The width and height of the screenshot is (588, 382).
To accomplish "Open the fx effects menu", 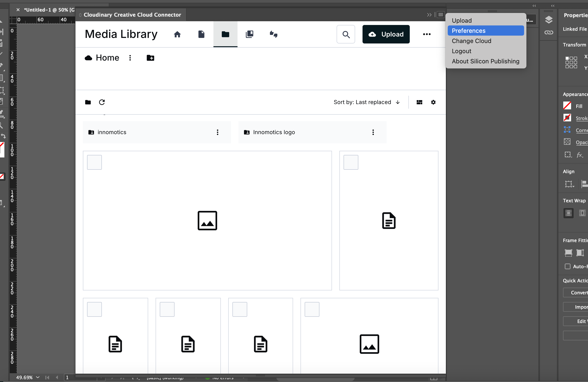I will [580, 155].
